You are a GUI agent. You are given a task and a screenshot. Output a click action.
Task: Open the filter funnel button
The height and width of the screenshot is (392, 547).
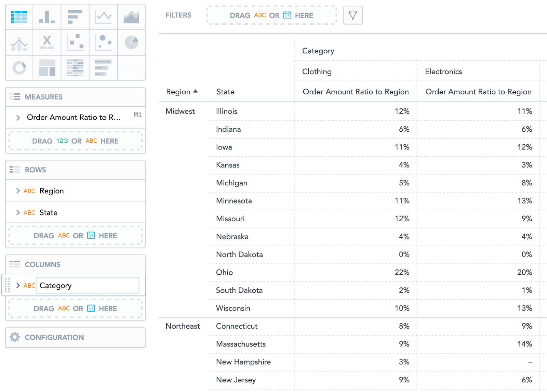point(352,15)
